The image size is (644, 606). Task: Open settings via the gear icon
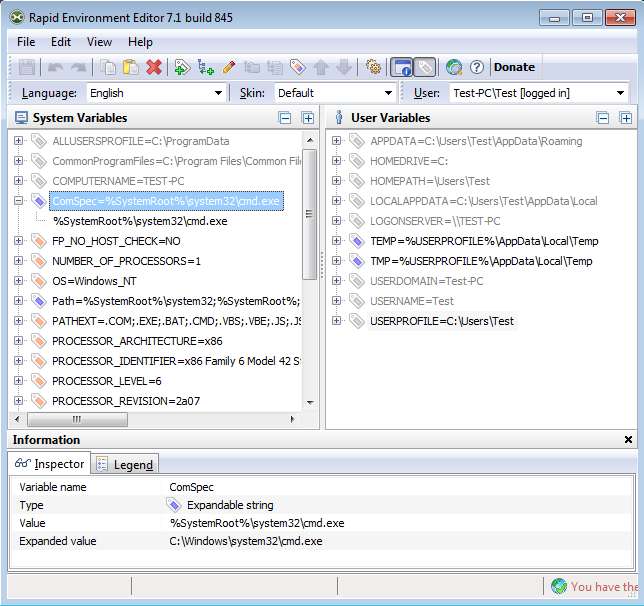click(x=373, y=67)
